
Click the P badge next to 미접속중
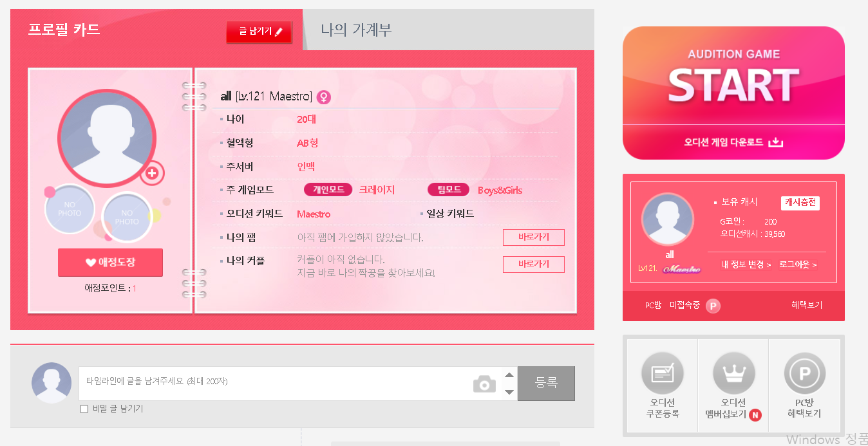point(713,306)
